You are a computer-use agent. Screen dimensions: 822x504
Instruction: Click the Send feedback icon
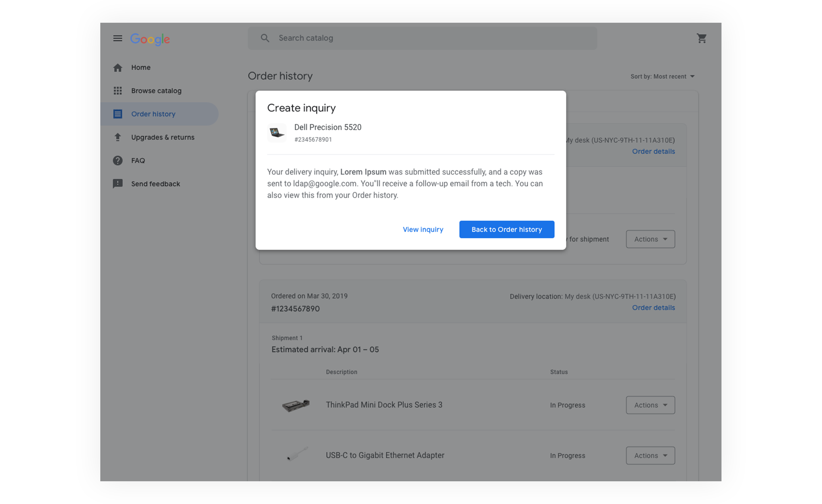click(117, 184)
